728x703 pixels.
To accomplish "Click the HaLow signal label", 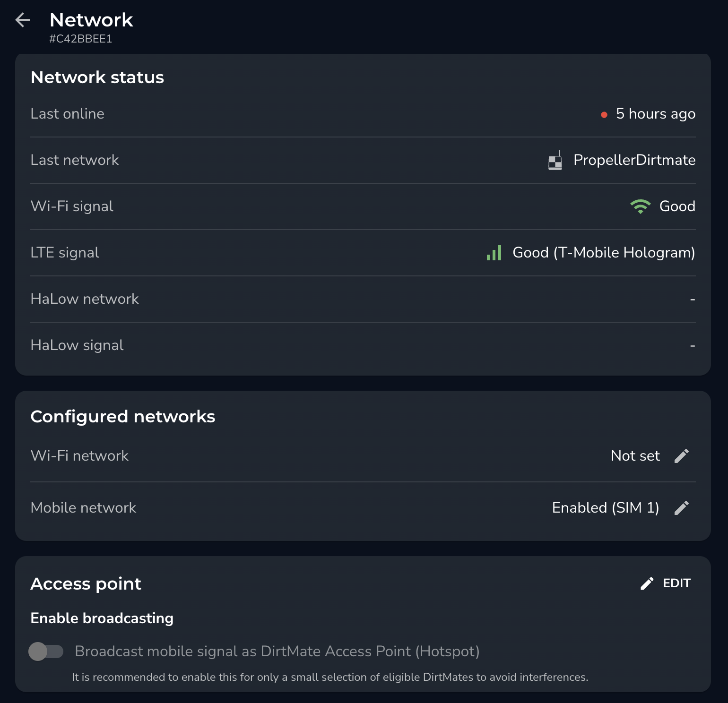I will click(77, 345).
